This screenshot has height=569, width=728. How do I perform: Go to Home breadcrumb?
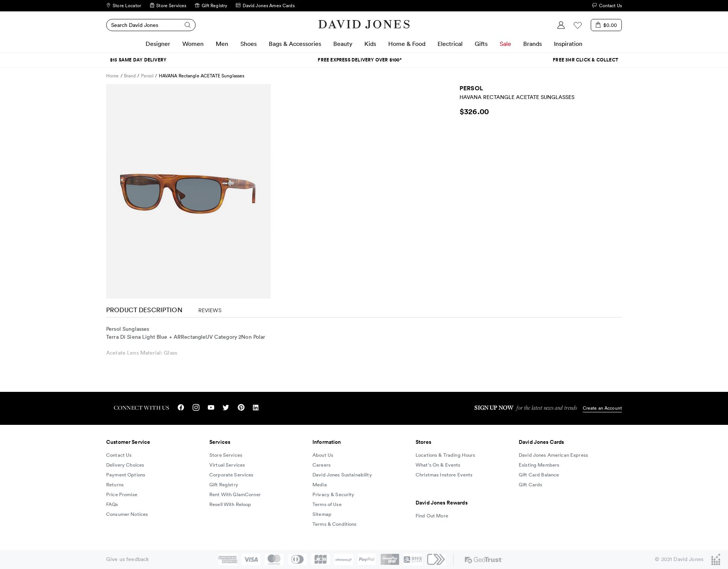112,76
